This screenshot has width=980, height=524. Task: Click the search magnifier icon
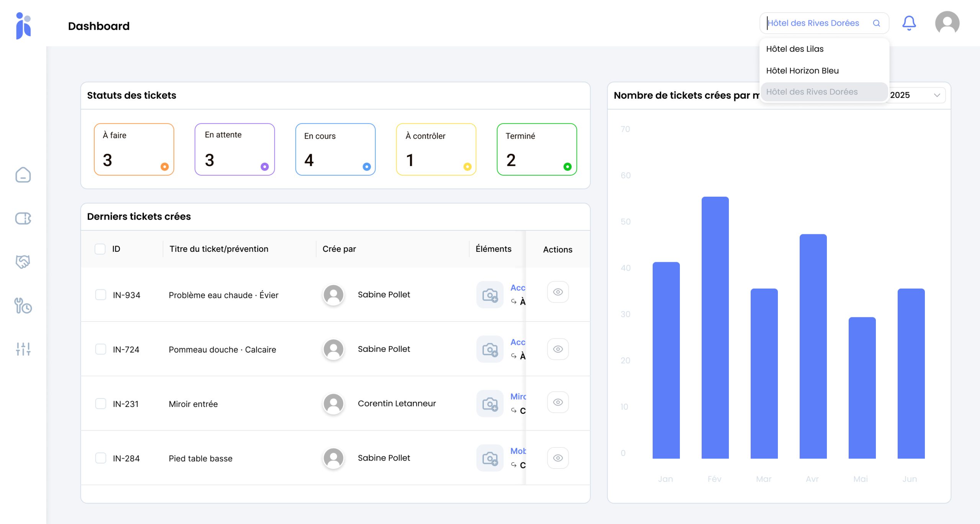[876, 23]
